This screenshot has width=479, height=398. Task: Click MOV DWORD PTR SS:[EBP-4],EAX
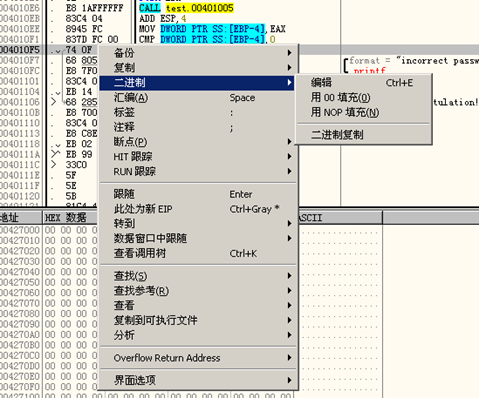(x=212, y=29)
